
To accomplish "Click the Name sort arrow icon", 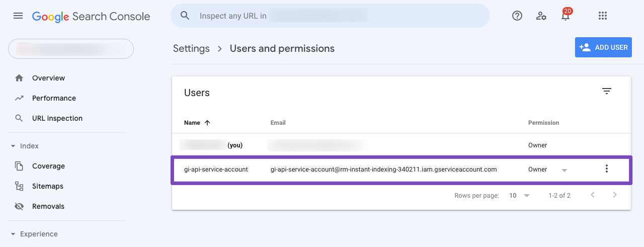I will (x=207, y=123).
